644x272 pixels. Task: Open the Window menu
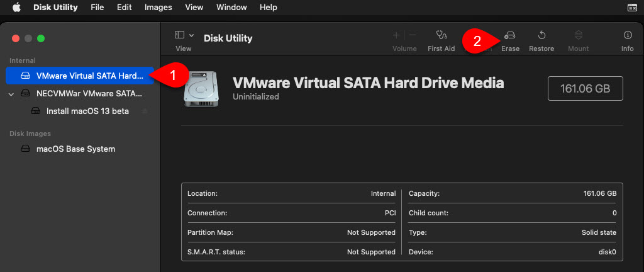pyautogui.click(x=231, y=8)
